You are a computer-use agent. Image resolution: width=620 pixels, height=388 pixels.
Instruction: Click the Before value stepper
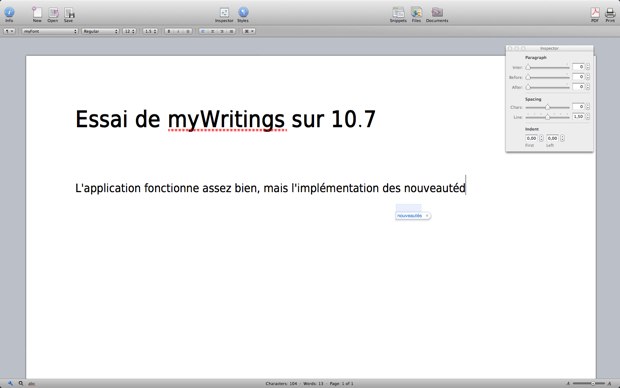[588, 77]
